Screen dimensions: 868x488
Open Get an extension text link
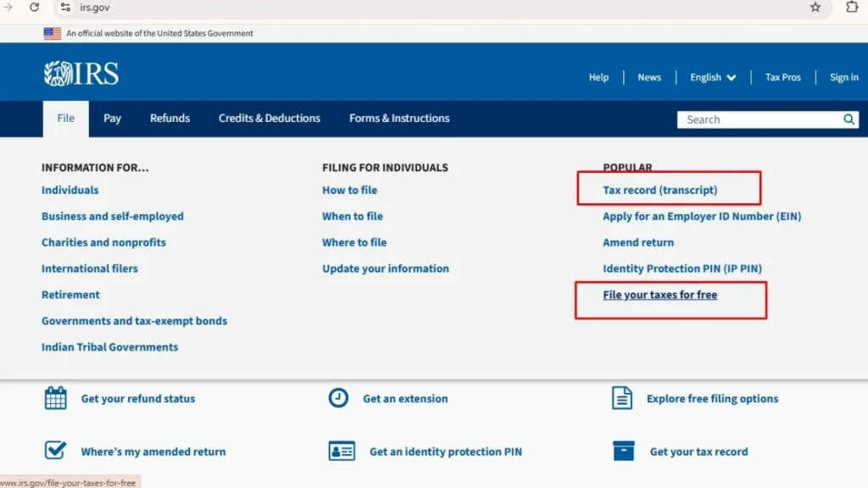tap(405, 398)
